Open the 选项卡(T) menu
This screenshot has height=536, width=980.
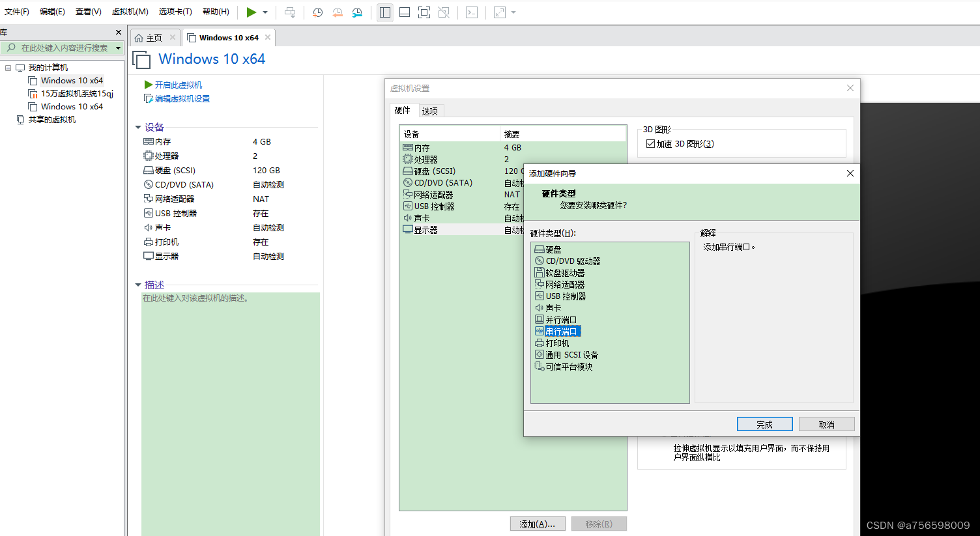[175, 12]
